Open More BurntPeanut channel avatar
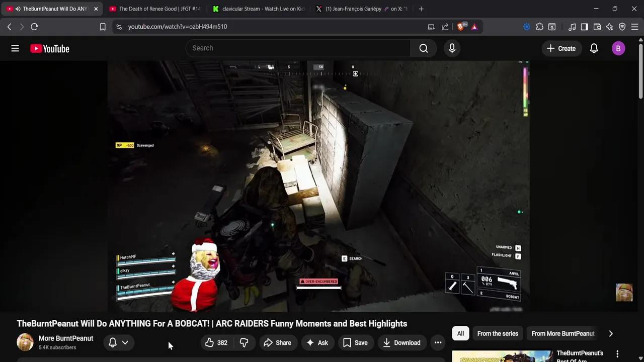Screen dimensions: 644x362 coord(25,342)
